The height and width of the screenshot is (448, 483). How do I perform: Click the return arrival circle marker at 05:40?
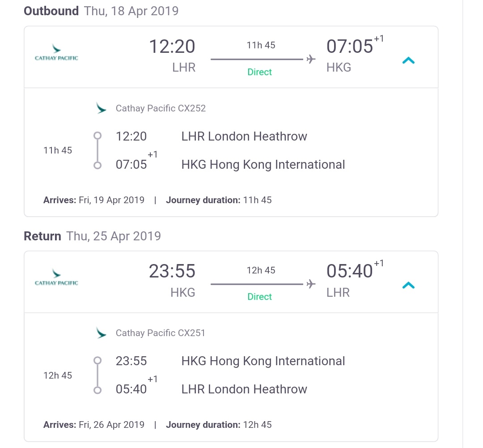pyautogui.click(x=97, y=390)
